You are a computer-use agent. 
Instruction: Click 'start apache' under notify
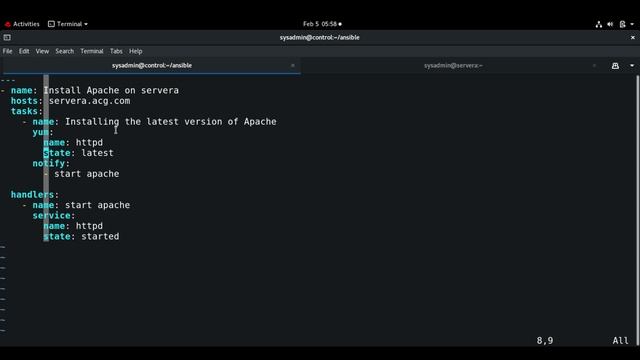point(87,174)
